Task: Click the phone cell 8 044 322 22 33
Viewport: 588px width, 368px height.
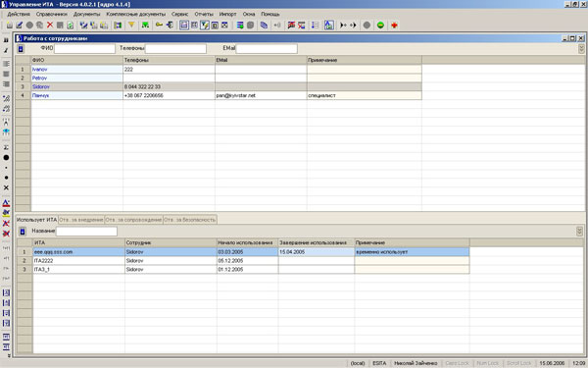Action: pyautogui.click(x=169, y=86)
